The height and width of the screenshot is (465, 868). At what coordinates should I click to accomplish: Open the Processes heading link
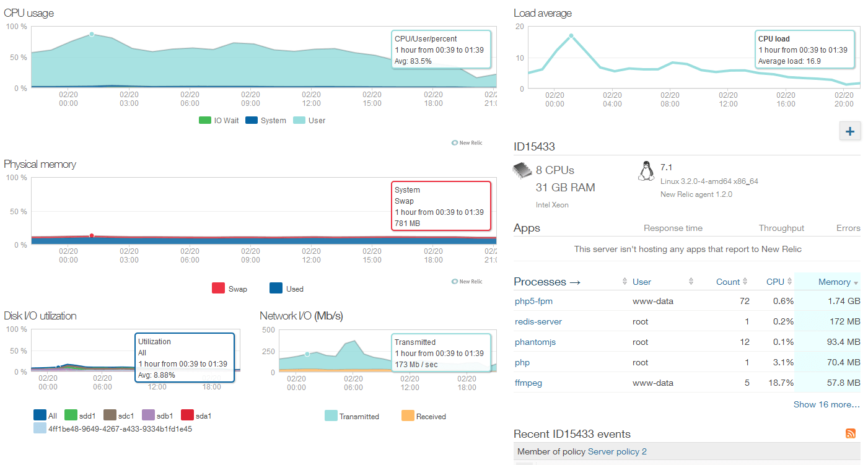click(x=547, y=282)
